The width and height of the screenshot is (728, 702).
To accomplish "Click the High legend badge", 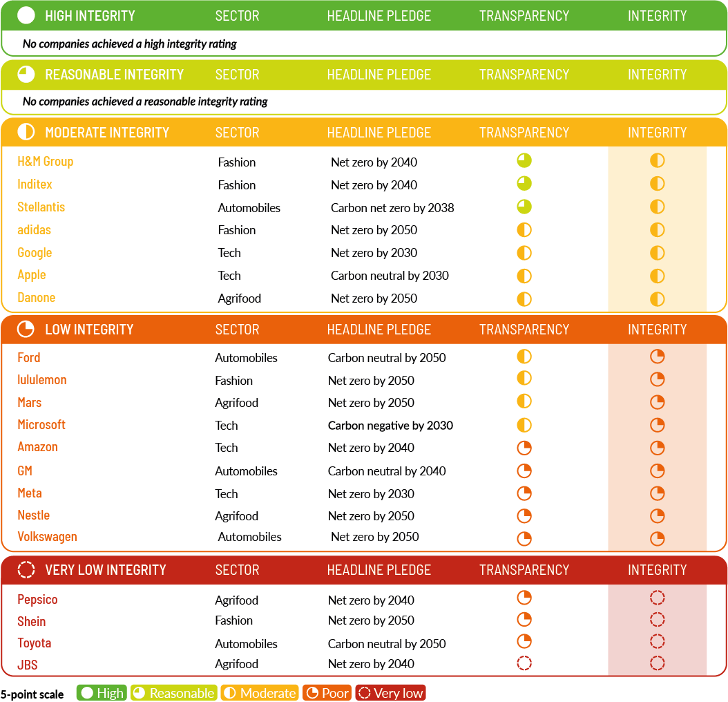I will point(102,693).
